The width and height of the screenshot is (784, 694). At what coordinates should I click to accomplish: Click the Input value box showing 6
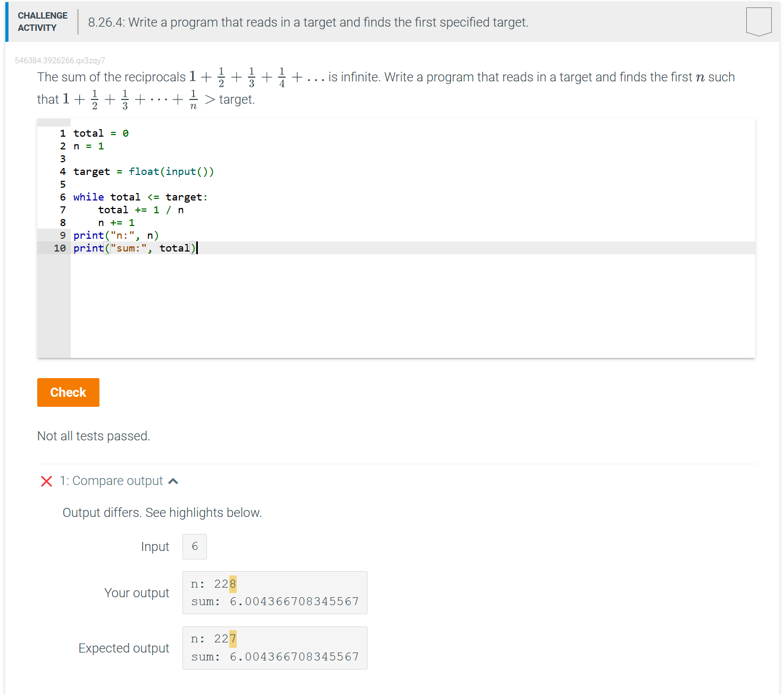(x=194, y=546)
